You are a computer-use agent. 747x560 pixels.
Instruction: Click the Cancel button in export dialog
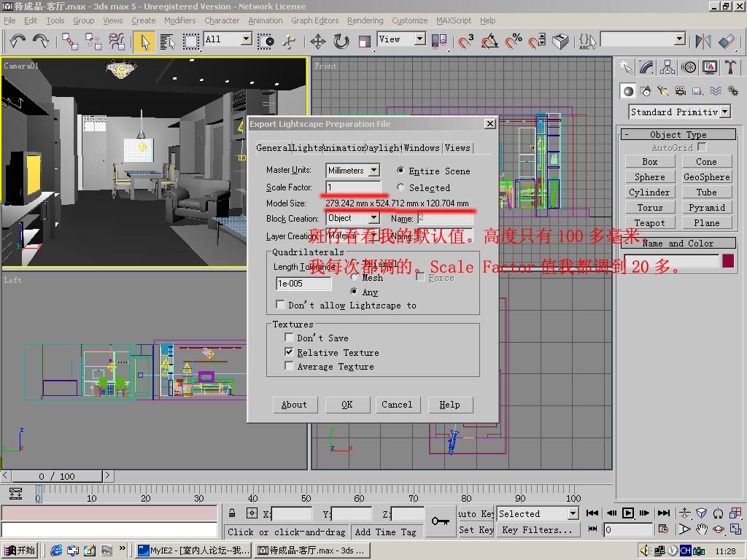coord(397,405)
